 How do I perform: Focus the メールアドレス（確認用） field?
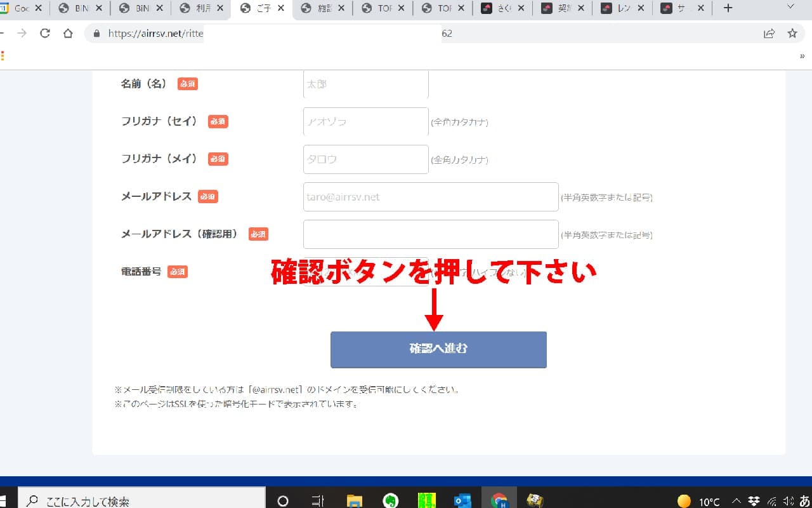tap(431, 234)
